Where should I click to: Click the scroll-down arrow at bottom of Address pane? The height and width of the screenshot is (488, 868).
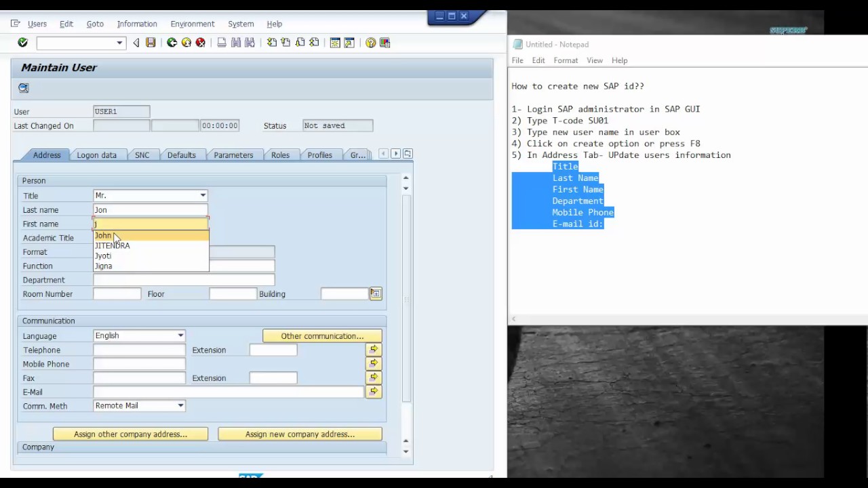[406, 451]
